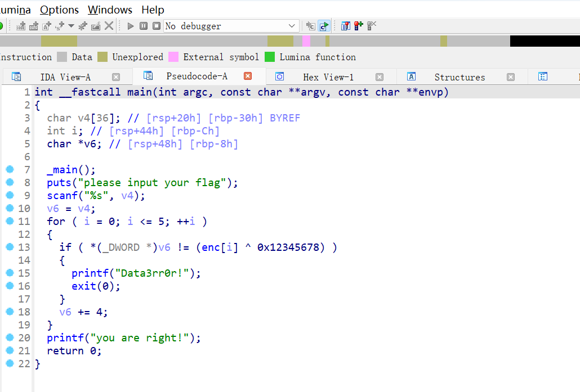Click the pink segment in navigation band
The height and width of the screenshot is (392, 580).
coord(306,41)
